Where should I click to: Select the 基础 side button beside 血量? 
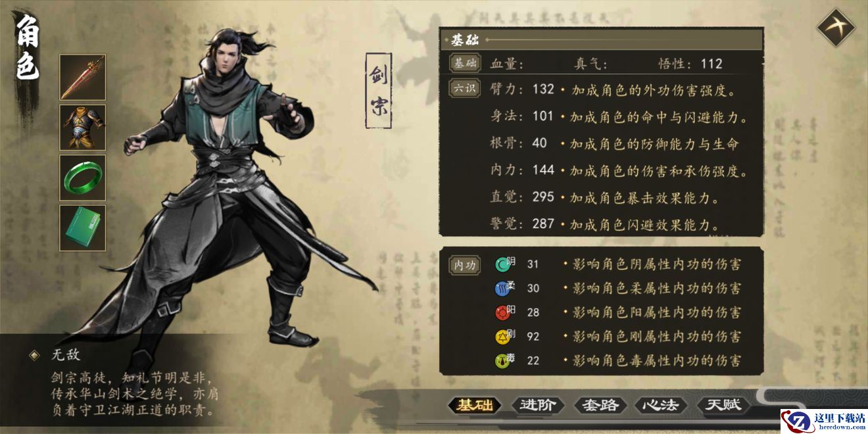464,64
